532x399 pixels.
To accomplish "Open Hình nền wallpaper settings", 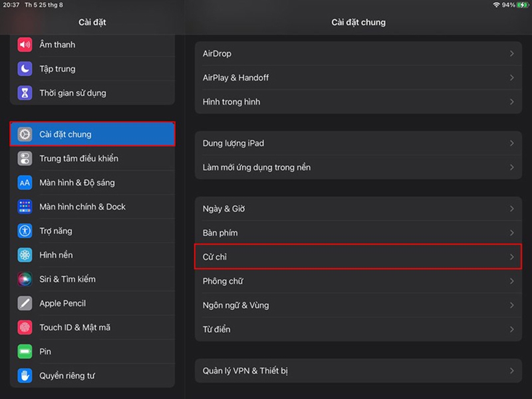I will click(x=56, y=255).
